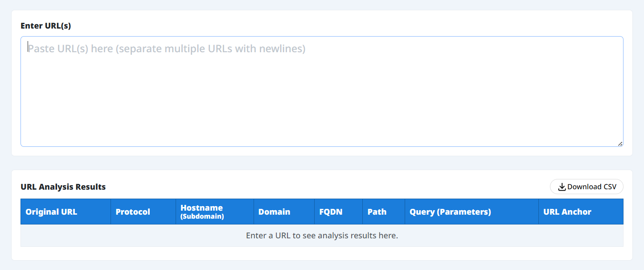The width and height of the screenshot is (644, 270).
Task: Click the Hostname column header
Action: (201, 208)
